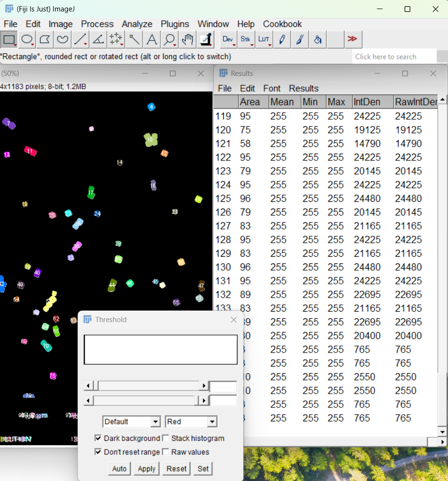Select the Angle measurement tool

click(x=98, y=40)
